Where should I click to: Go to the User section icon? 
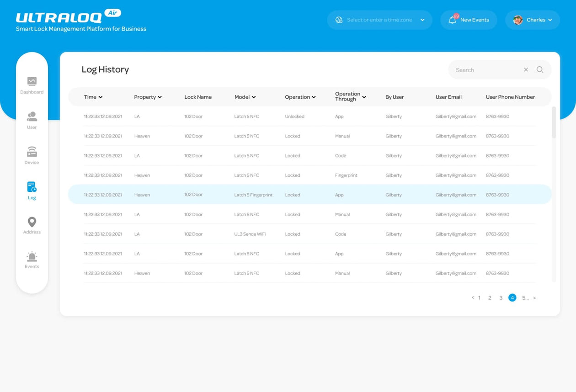[x=32, y=117]
